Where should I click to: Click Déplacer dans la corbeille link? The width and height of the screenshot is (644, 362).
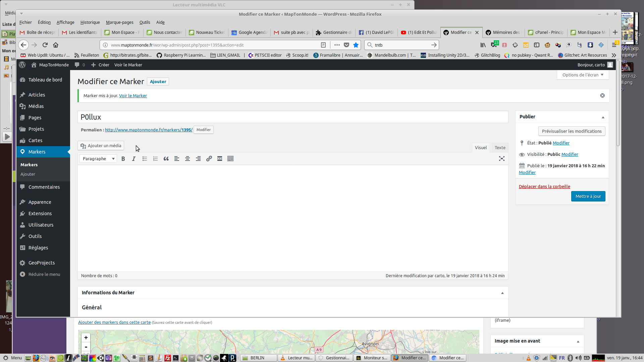pos(544,187)
